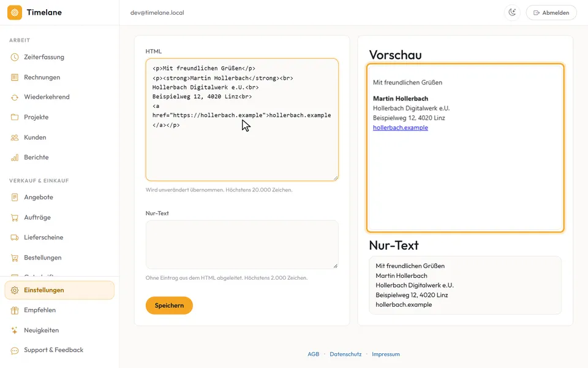
Task: Open the Bestellungen sidebar label
Action: [43, 258]
